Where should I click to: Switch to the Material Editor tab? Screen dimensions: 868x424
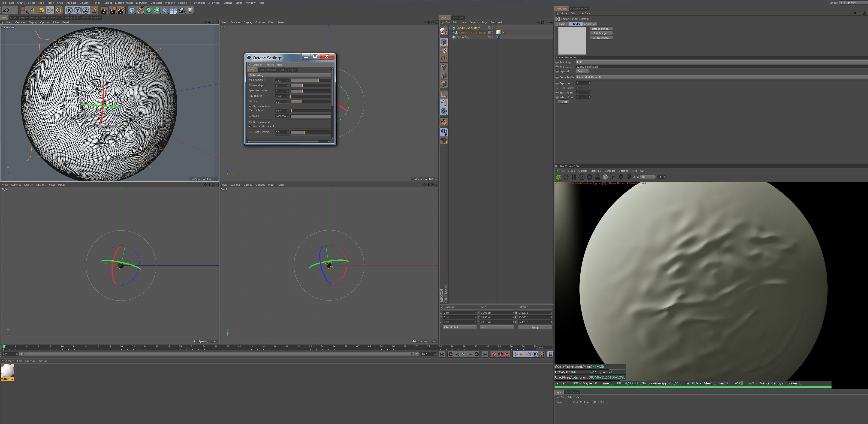(x=579, y=8)
